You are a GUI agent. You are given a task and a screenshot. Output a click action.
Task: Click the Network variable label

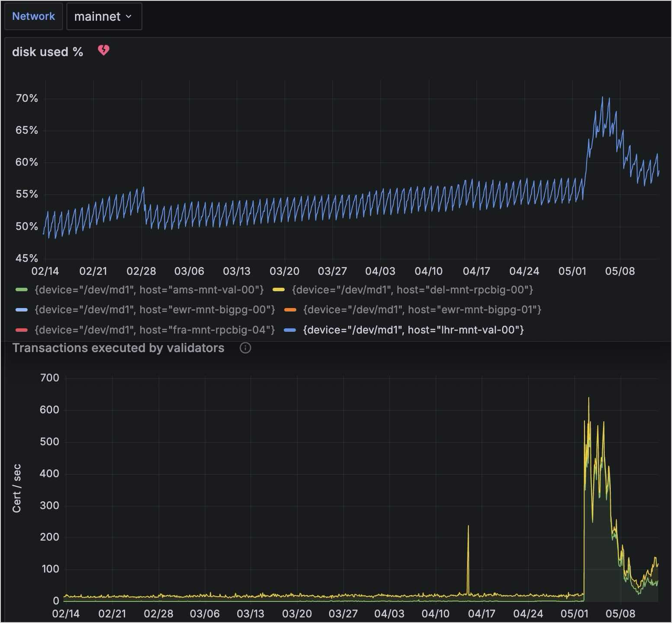34,16
